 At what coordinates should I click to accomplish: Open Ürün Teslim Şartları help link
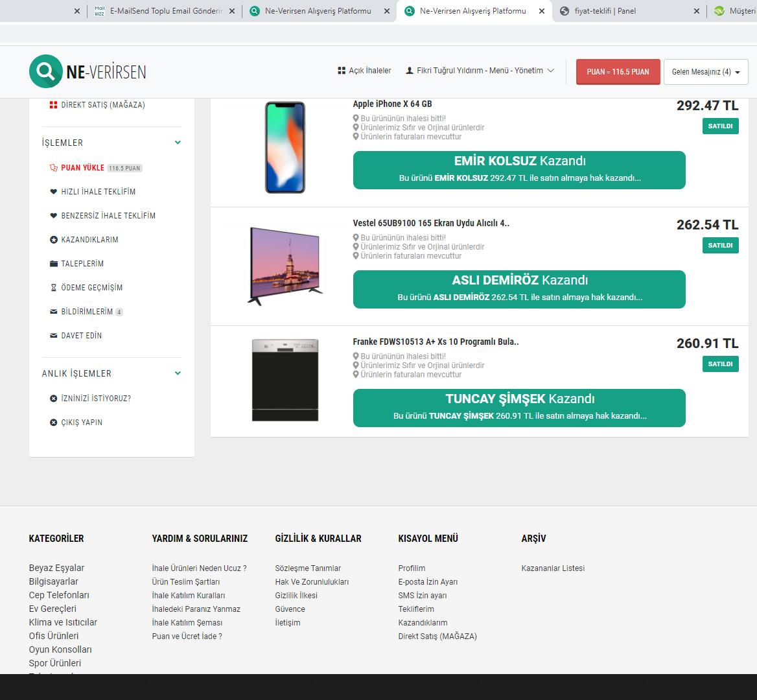coord(186,582)
